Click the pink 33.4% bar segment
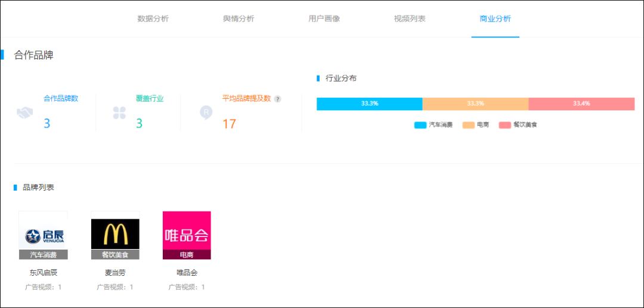 click(581, 104)
